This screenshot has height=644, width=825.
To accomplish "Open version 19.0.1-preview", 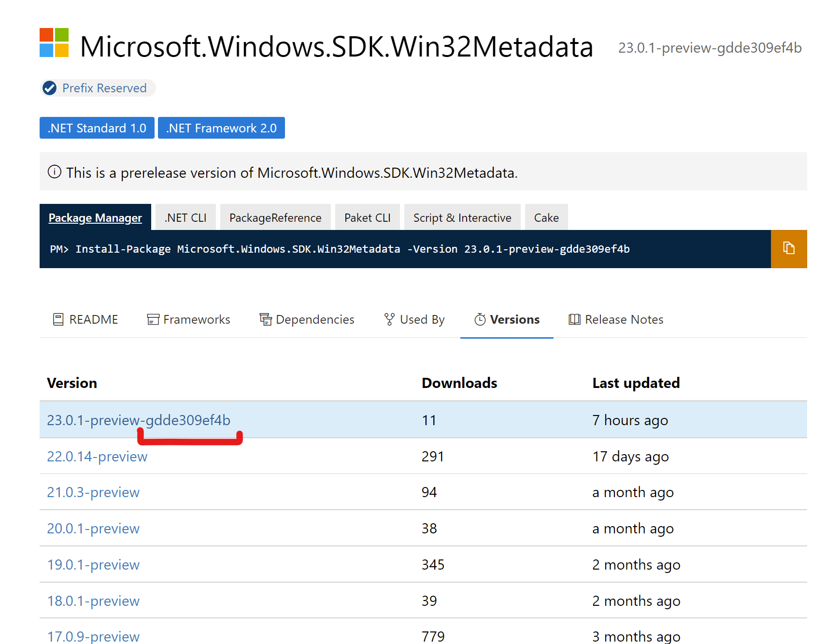I will click(x=93, y=564).
